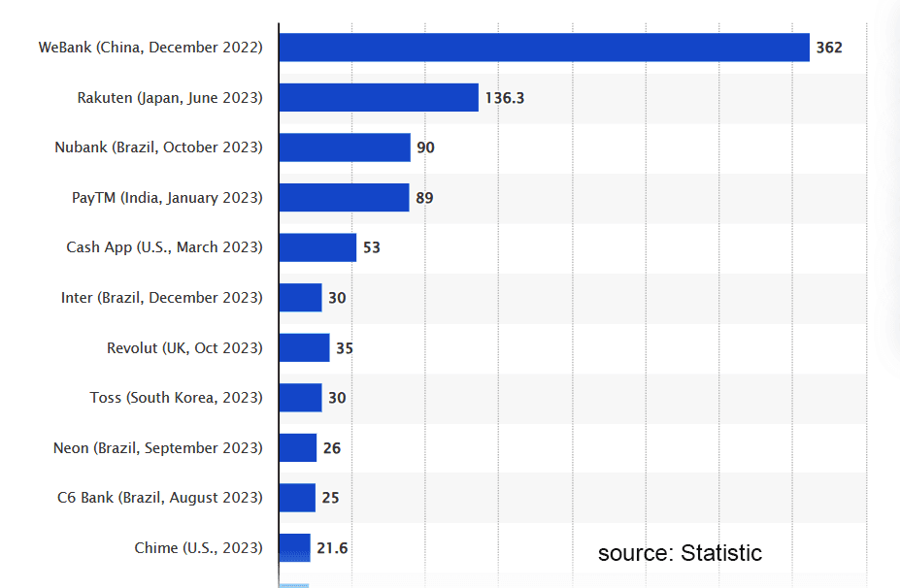The height and width of the screenshot is (588, 900).
Task: Click the Inter (Brazil, December 2023) label
Action: (x=162, y=298)
